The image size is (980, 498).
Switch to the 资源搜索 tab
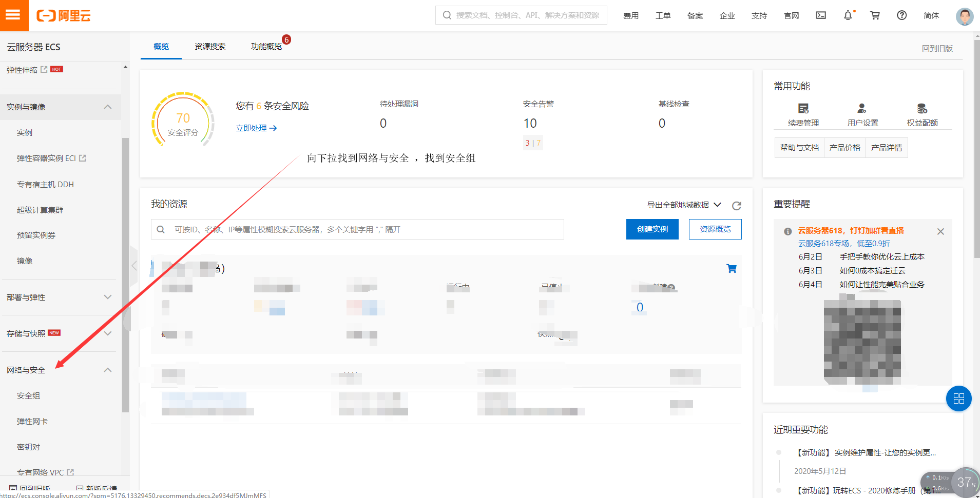tap(209, 46)
